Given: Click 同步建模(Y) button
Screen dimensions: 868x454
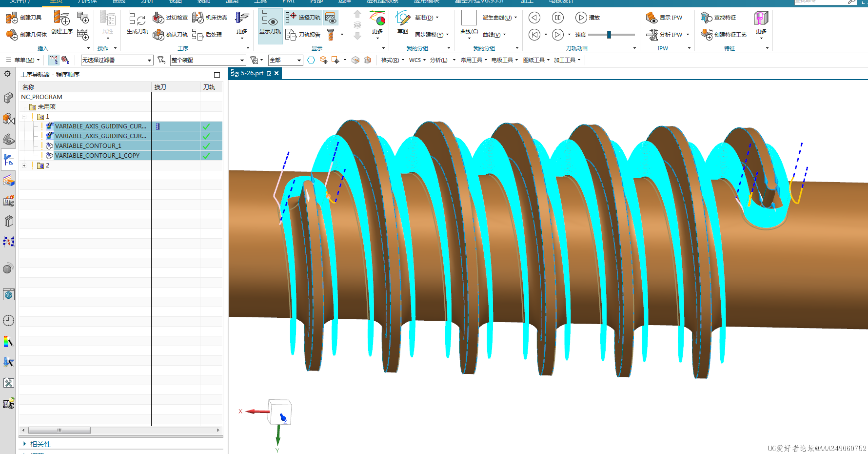Looking at the screenshot, I should [x=431, y=35].
